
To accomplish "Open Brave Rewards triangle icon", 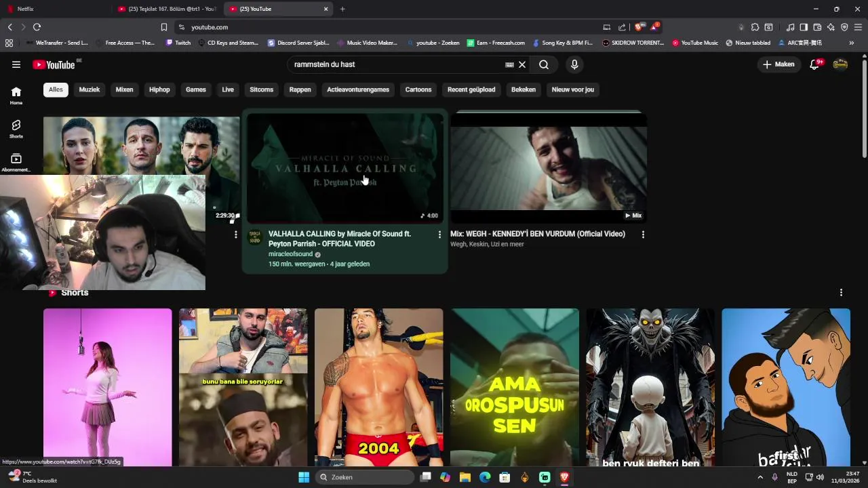I will 654,27.
